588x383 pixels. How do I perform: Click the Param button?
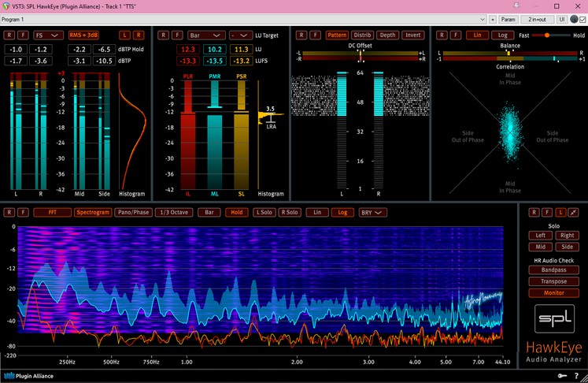pyautogui.click(x=508, y=19)
